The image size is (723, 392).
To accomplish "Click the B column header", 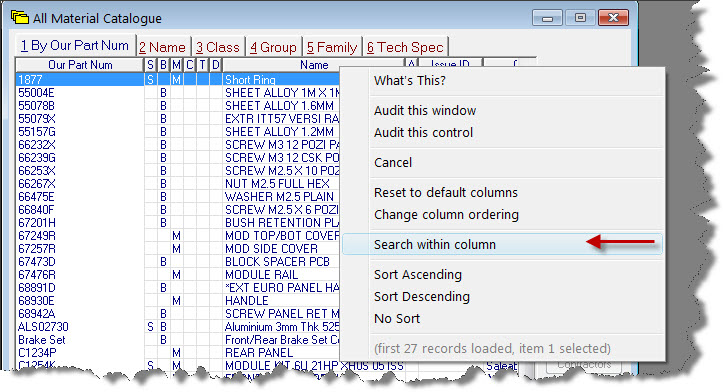I will click(x=163, y=65).
